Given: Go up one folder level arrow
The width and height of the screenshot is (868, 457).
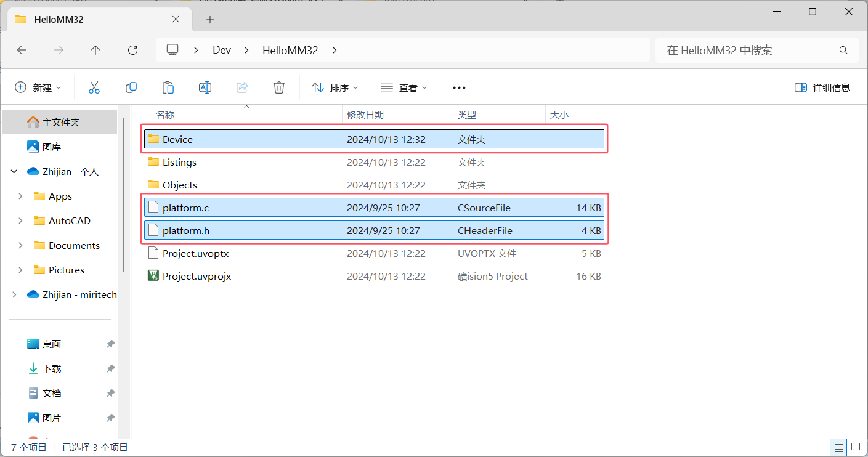Looking at the screenshot, I should (x=95, y=50).
